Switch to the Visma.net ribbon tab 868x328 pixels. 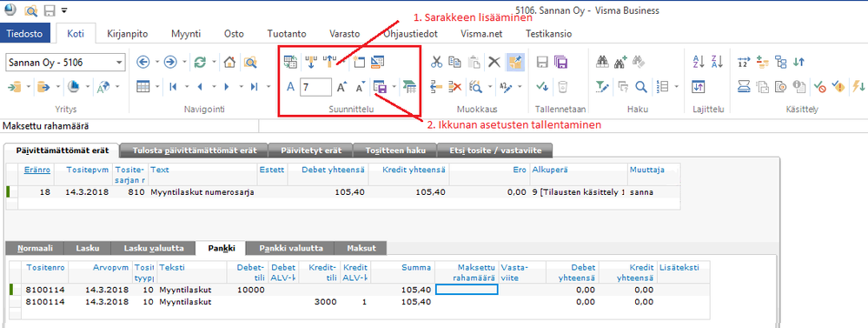click(x=481, y=34)
